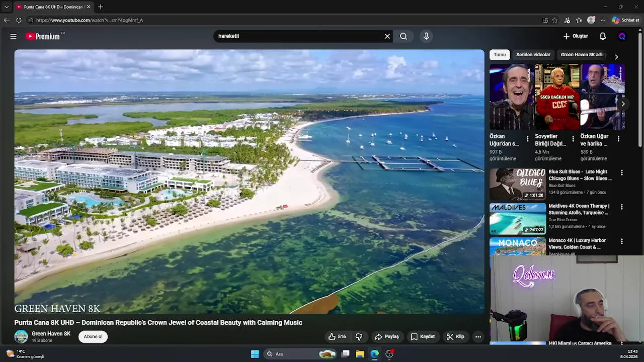Screen dimensions: 644x362
Task: Open a new browser tab
Action: [101, 7]
